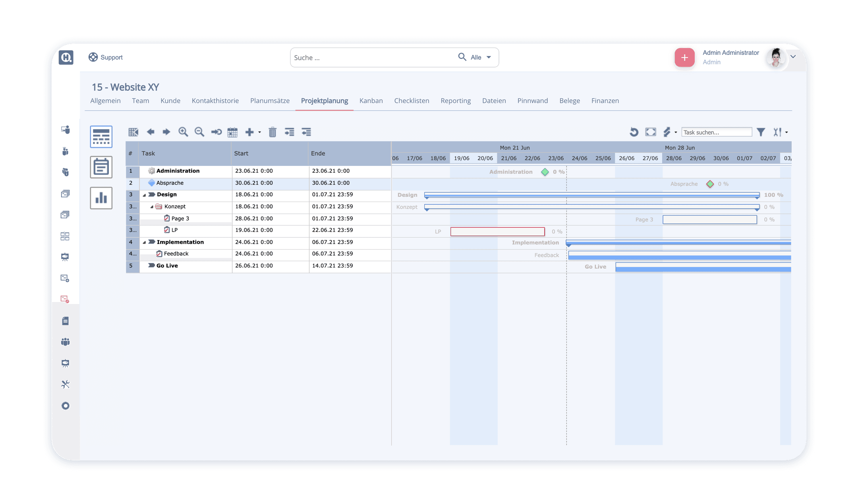Select the Projektplanung tab

click(324, 100)
